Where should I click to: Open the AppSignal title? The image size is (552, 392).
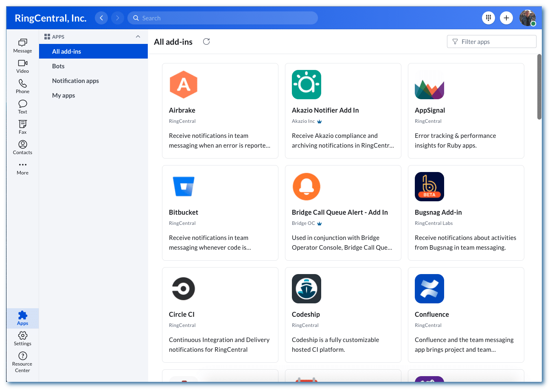tap(430, 110)
